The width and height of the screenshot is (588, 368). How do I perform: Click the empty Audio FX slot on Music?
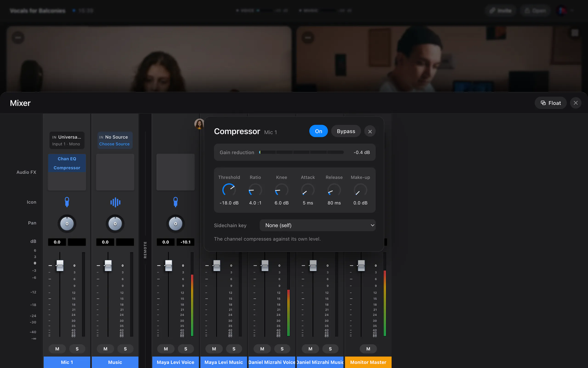click(x=115, y=172)
